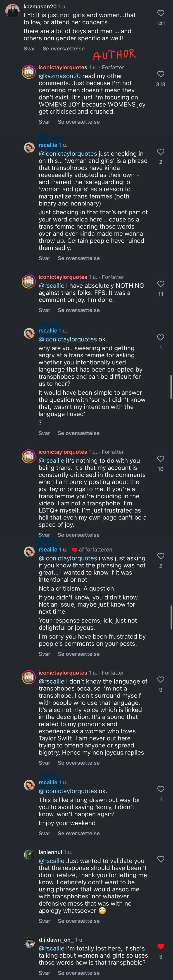Open iconictaylorquotes avatar beside 'read my other comments'
Viewport: 173px width, 980px height.
point(29,72)
